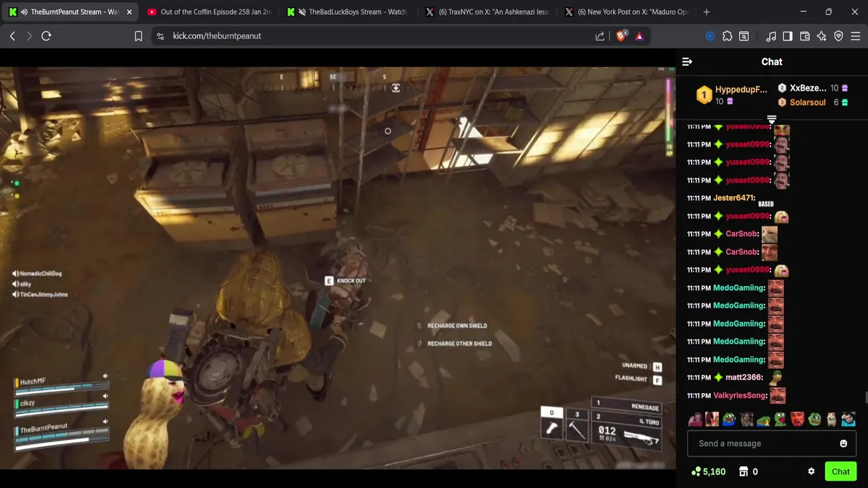
Task: Expand the gift leaderboard handle
Action: 772,119
